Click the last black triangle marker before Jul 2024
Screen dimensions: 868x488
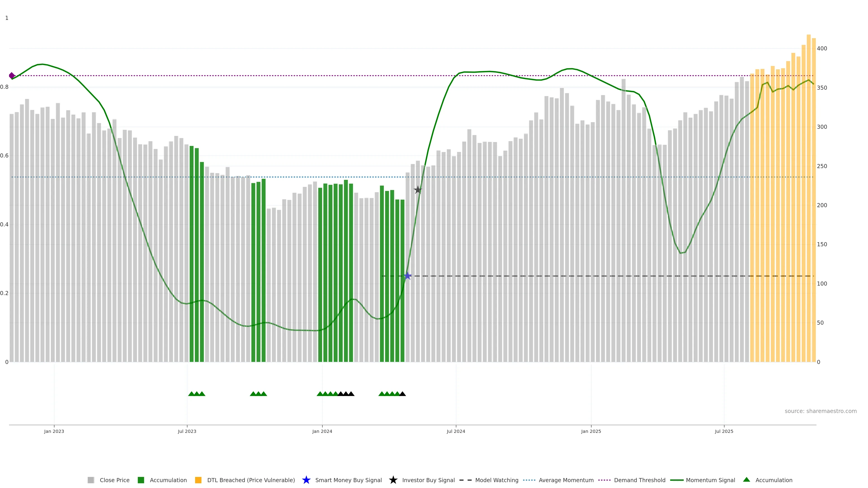(x=402, y=394)
